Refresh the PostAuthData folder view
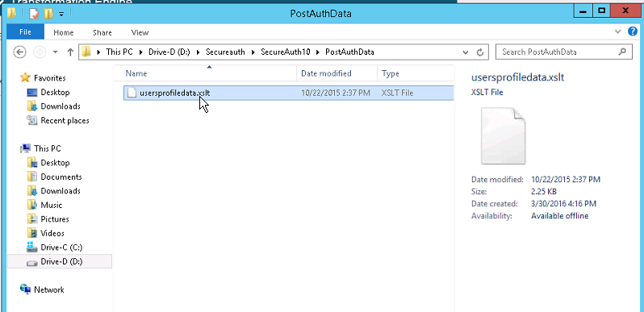The height and width of the screenshot is (312, 644). click(x=479, y=52)
